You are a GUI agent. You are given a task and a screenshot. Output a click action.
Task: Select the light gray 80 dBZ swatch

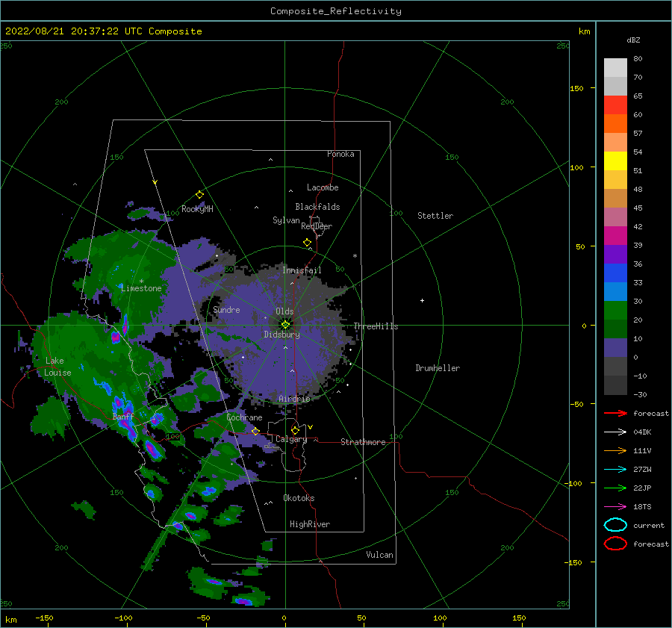[x=615, y=67]
